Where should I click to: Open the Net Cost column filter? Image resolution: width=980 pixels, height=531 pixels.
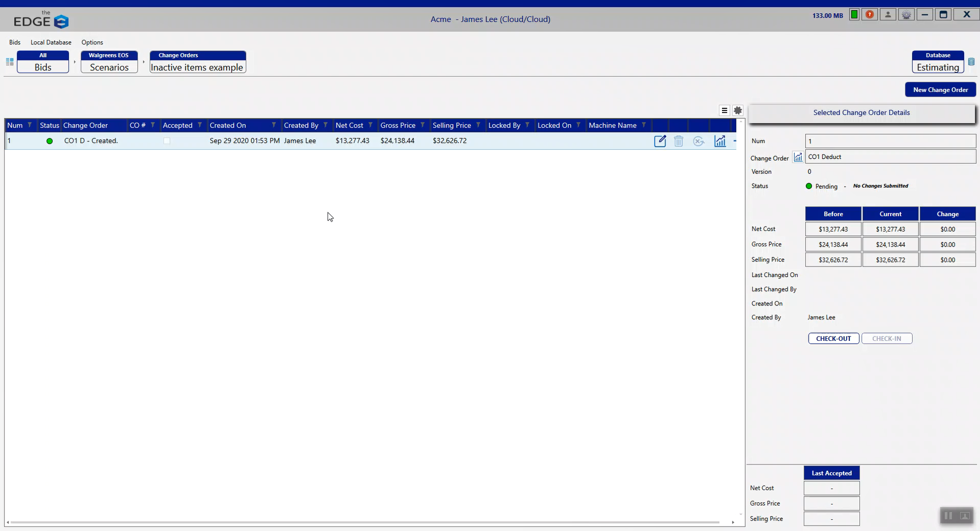pyautogui.click(x=370, y=125)
